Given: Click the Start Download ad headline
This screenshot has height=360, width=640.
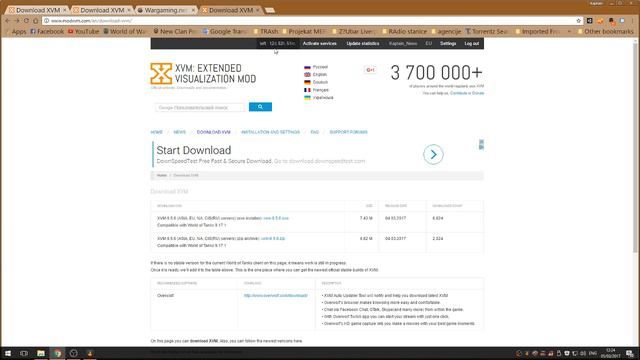Looking at the screenshot, I should click(194, 150).
